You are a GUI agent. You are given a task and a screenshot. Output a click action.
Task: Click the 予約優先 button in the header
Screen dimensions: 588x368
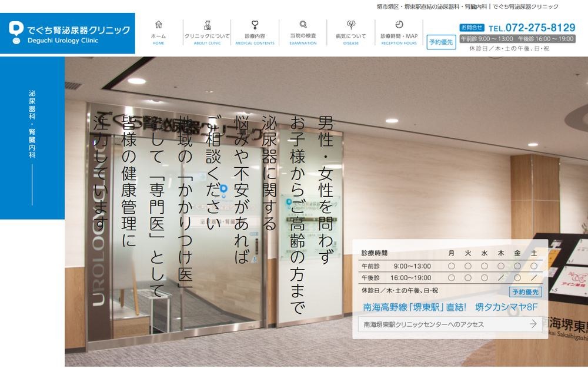441,42
